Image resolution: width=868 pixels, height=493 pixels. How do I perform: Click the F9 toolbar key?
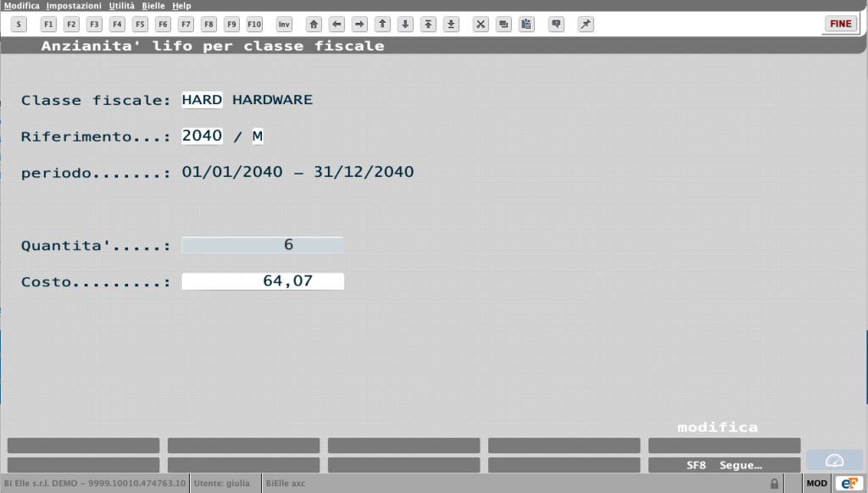coord(231,25)
